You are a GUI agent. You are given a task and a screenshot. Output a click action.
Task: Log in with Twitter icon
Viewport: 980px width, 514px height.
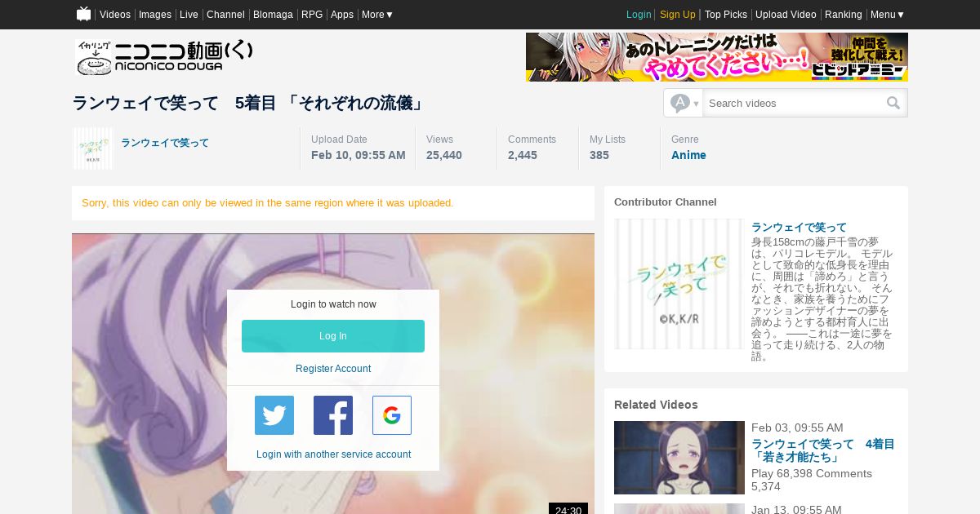pyautogui.click(x=274, y=415)
